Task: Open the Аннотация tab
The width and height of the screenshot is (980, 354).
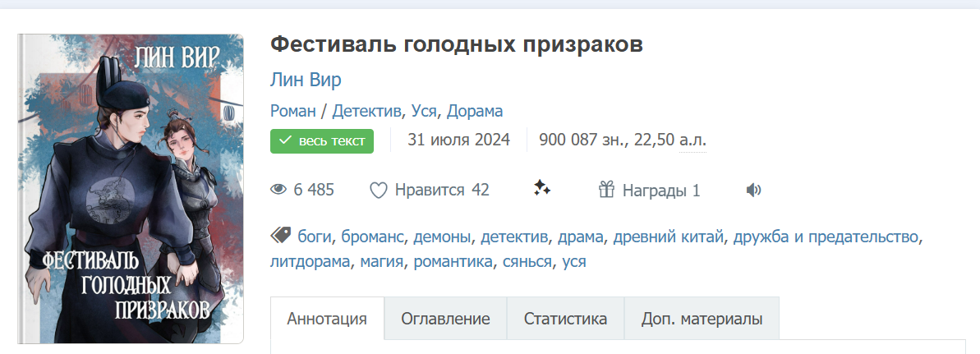Action: [327, 320]
